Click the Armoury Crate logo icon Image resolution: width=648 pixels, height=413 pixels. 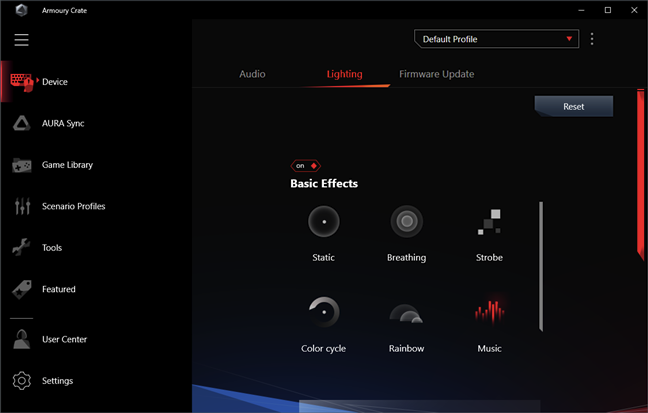pyautogui.click(x=21, y=10)
